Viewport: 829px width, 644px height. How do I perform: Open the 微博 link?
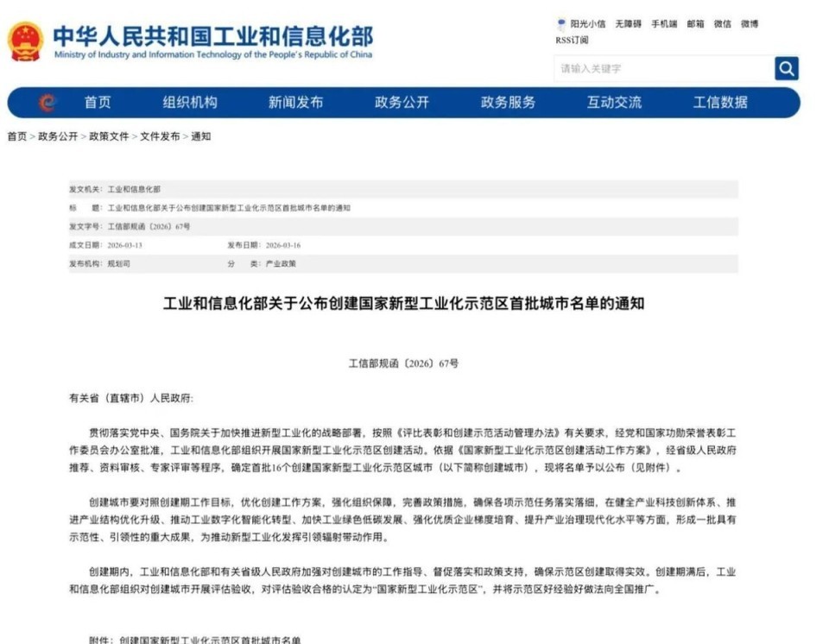tap(750, 24)
